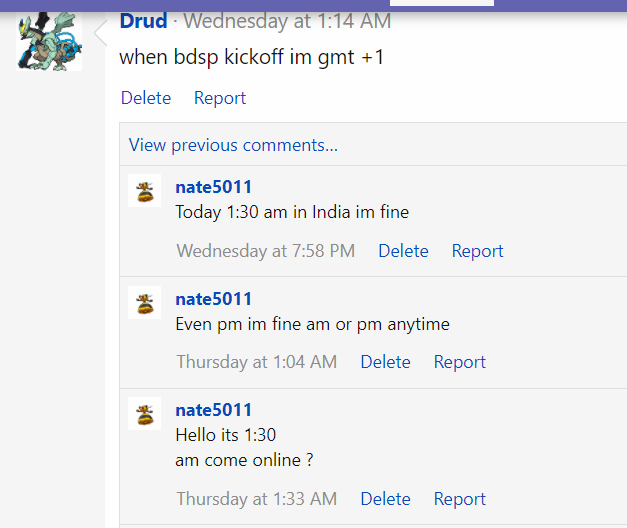Open nate5011 username on "Even pm im fine" comment
The height and width of the screenshot is (528, 627).
click(213, 299)
